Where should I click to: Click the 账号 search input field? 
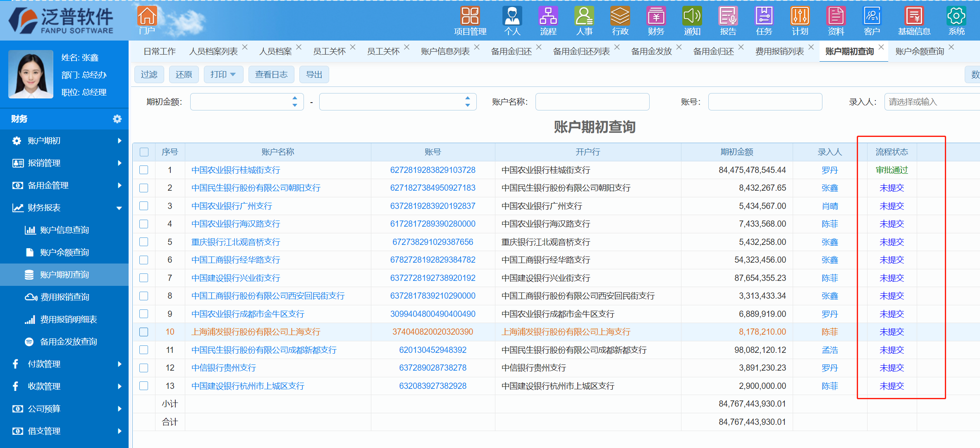(x=765, y=102)
